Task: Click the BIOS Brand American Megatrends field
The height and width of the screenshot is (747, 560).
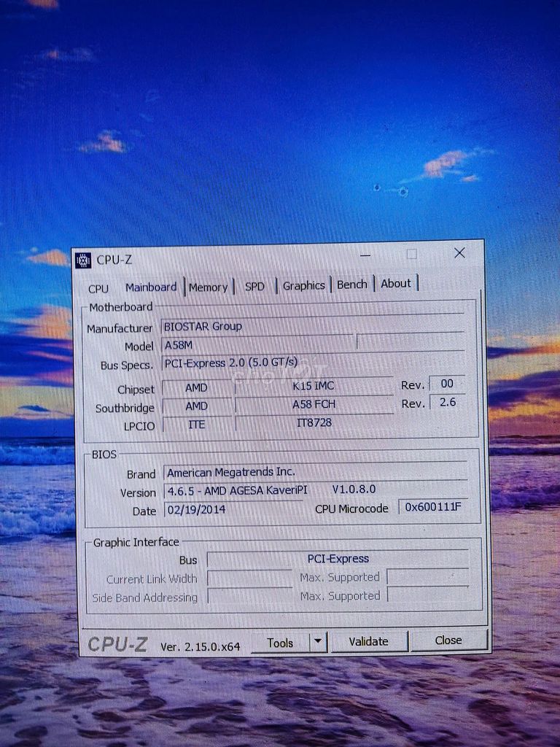Action: tap(315, 472)
